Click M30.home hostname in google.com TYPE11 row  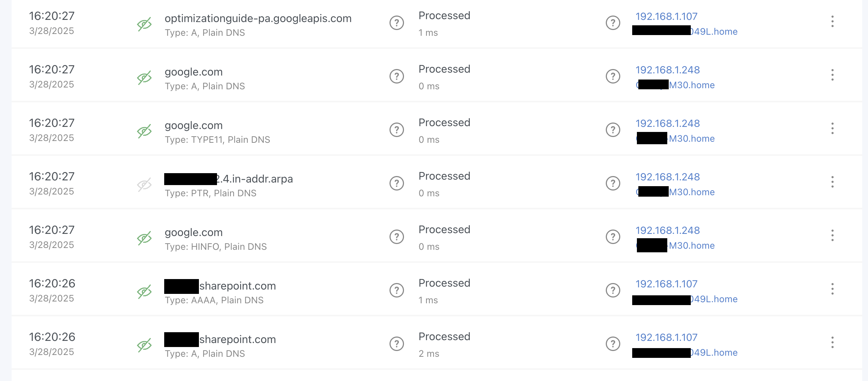pos(692,139)
